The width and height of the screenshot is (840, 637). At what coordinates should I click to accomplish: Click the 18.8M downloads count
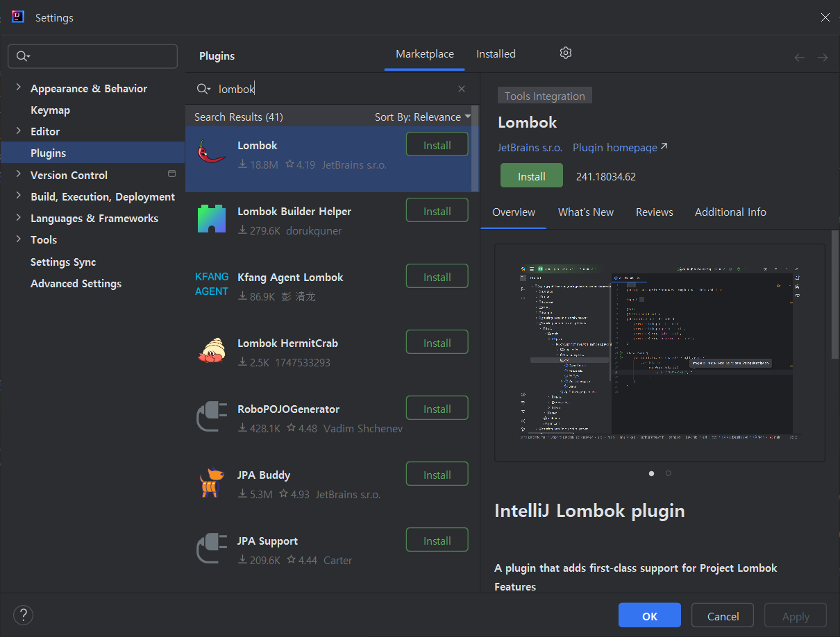coord(258,164)
